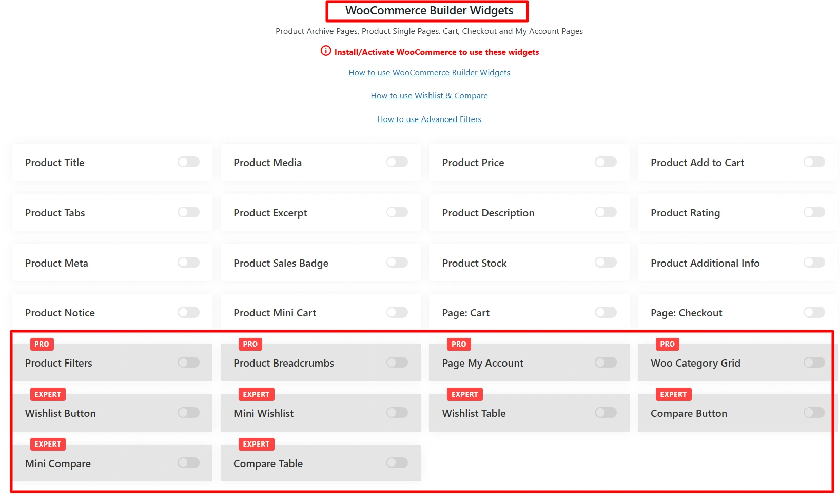Enable the Mini Wishlist toggle
The image size is (839, 504).
pyautogui.click(x=397, y=413)
